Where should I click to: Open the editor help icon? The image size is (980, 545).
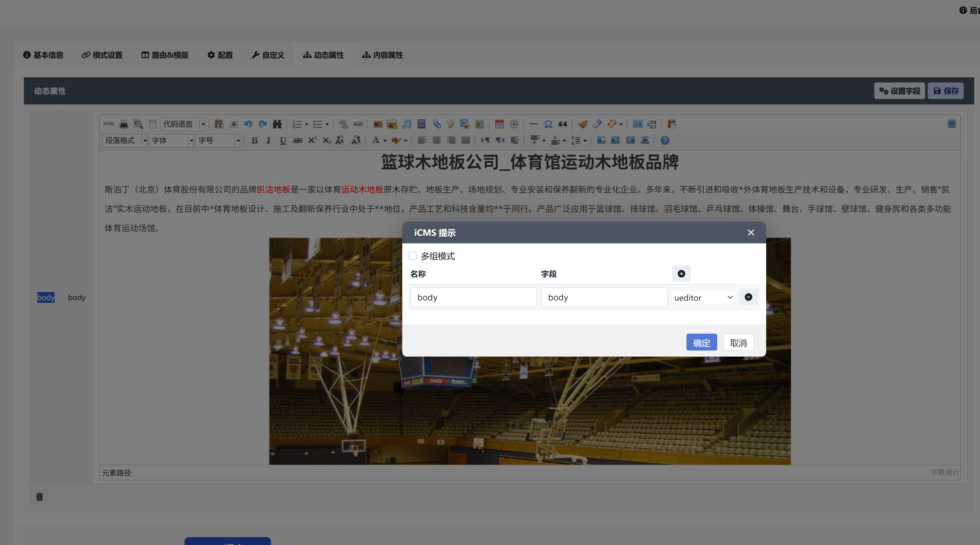[665, 140]
